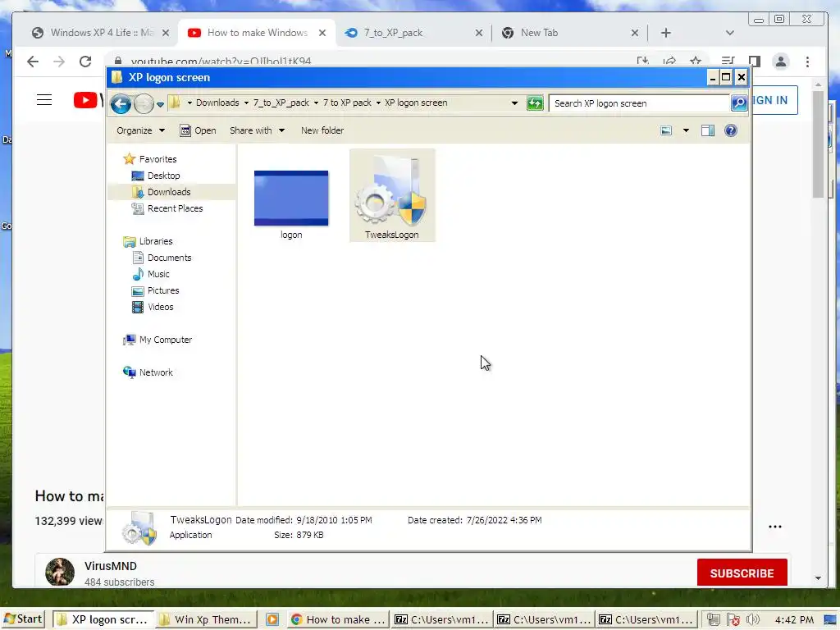Switch to Chrome How to make taskbar item
The height and width of the screenshot is (630, 840).
tap(338, 619)
